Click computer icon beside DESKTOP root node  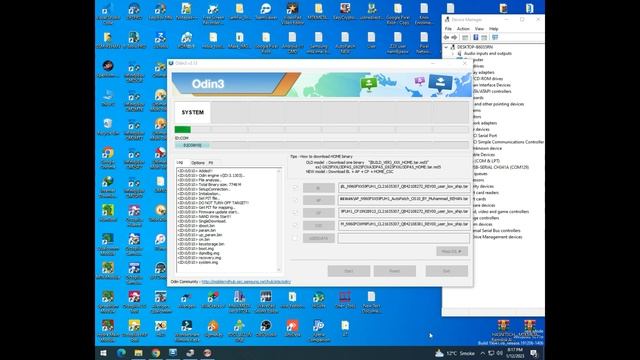click(453, 47)
